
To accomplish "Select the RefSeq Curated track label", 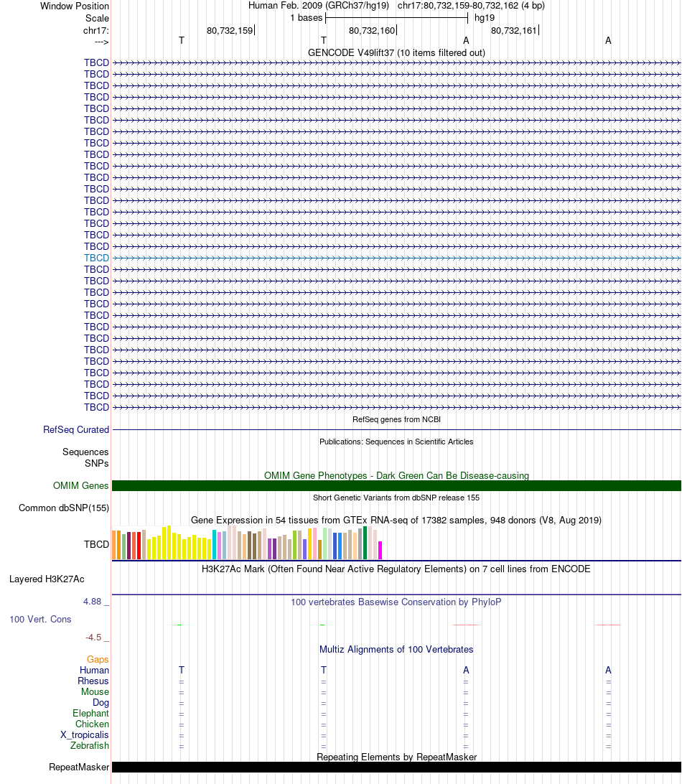I will [x=76, y=429].
